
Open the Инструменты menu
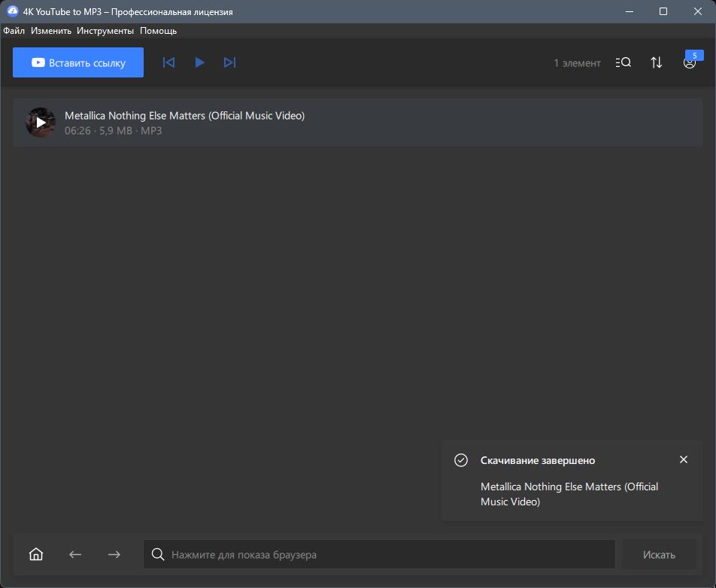pos(105,31)
